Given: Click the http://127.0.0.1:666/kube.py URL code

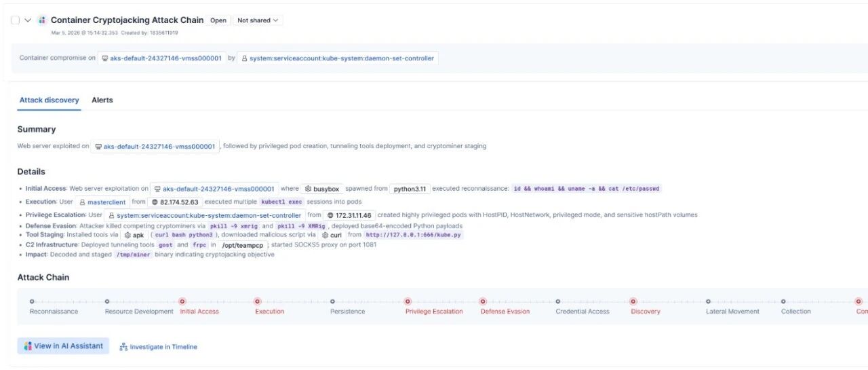Looking at the screenshot, I should tap(414, 235).
